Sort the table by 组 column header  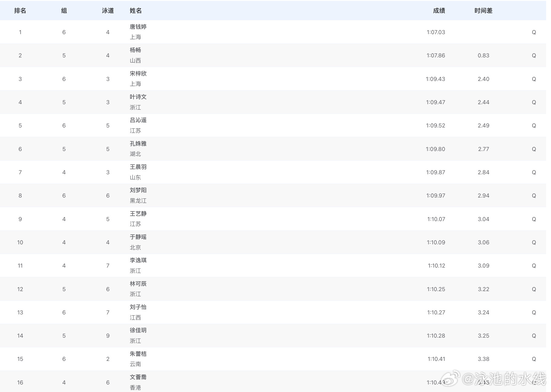64,11
